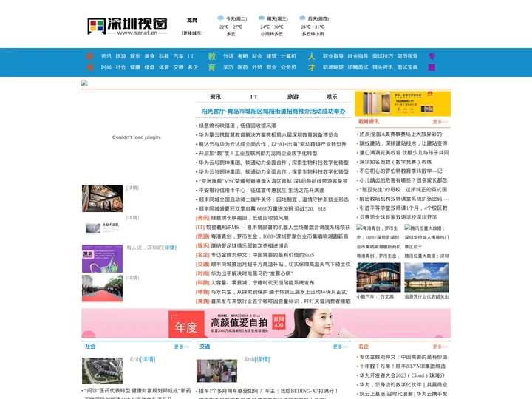
Task: Open article "亚洲旗舰"MSC荣耀号粤港澳大湾区首航
Action: (273, 181)
